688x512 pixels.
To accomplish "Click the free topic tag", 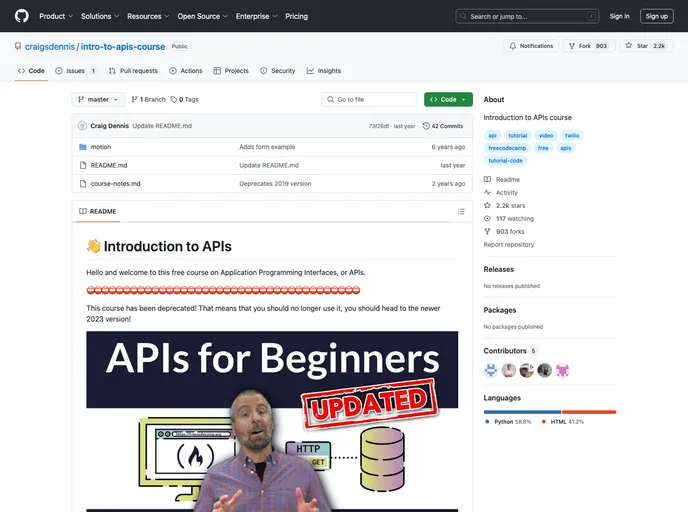I will click(543, 148).
